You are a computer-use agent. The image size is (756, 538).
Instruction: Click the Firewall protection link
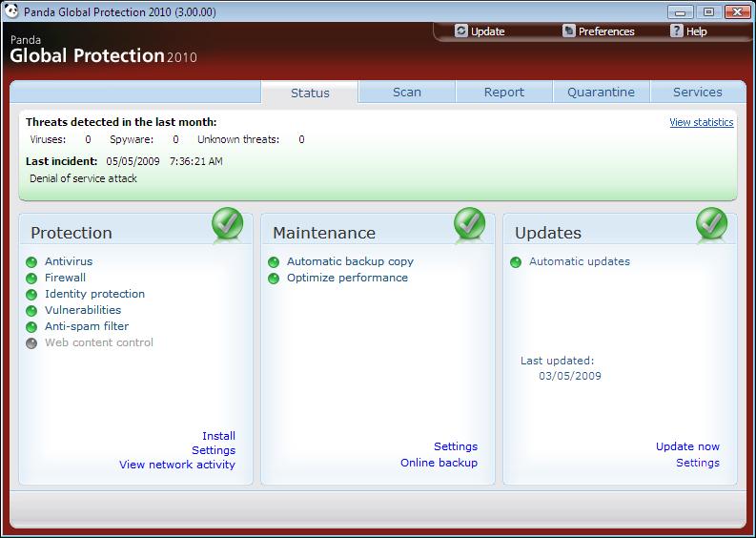65,278
